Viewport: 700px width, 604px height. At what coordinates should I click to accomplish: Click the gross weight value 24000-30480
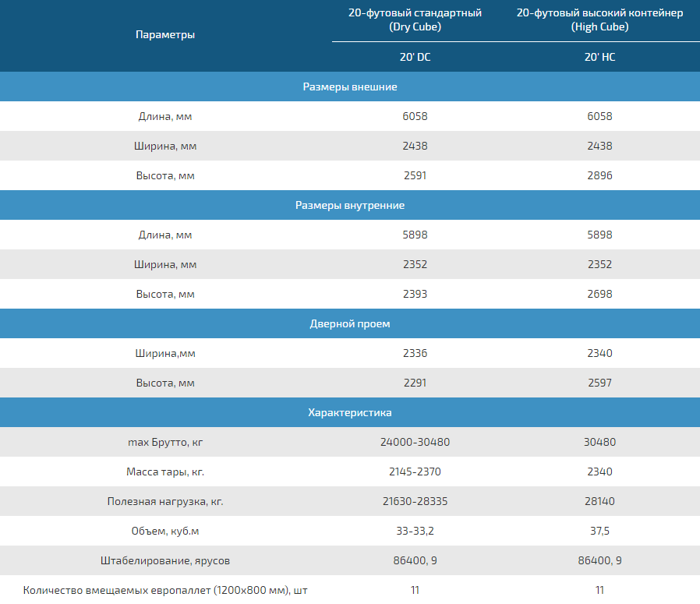coord(415,443)
